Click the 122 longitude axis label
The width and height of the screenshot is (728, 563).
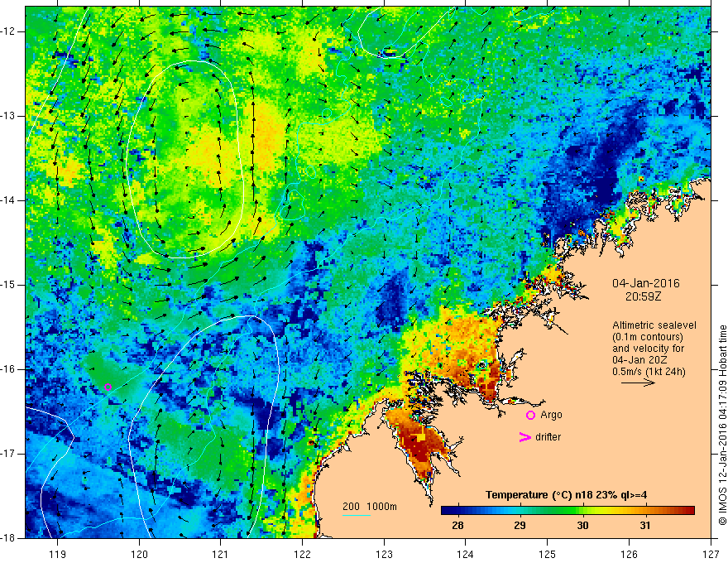[302, 554]
